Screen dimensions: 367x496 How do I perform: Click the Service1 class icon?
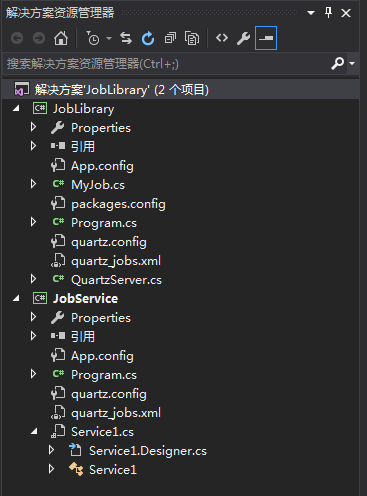point(76,469)
